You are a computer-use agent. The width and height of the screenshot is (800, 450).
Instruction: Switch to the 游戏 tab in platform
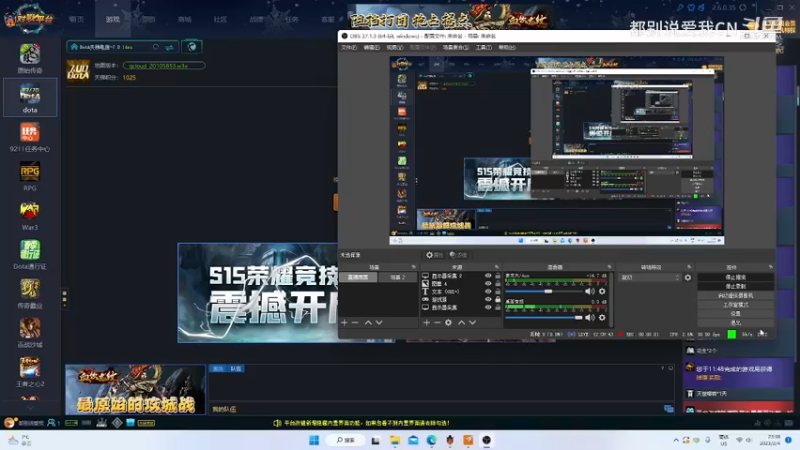coord(113,19)
